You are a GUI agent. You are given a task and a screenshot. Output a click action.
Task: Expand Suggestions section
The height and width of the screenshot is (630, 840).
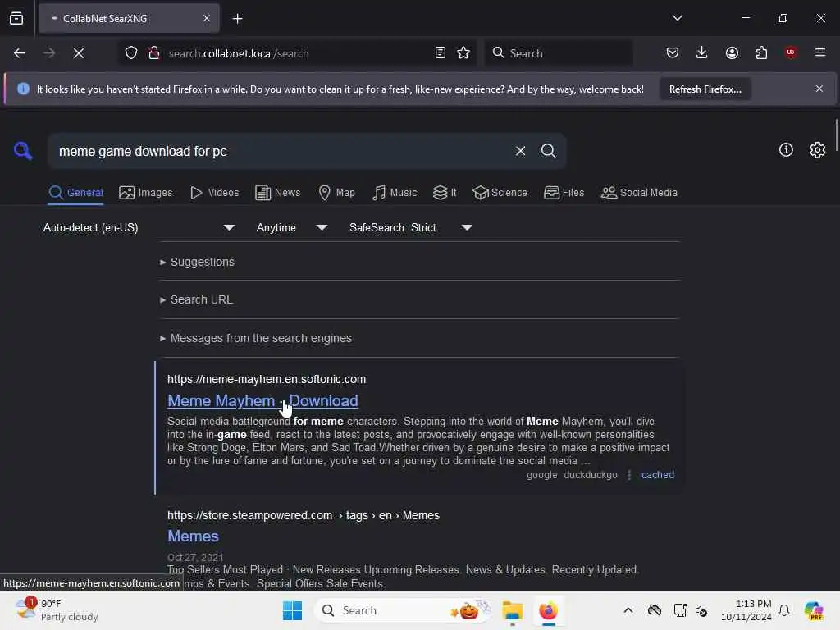click(197, 262)
